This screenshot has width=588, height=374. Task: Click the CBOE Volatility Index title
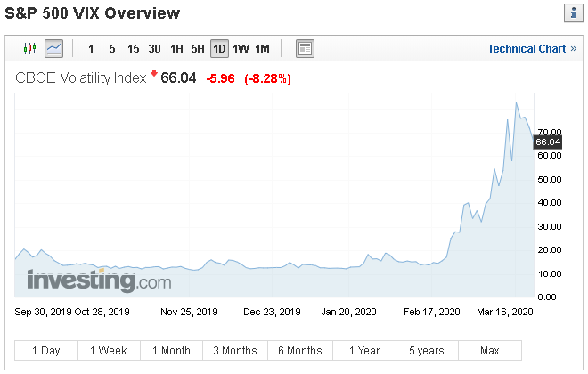pos(80,78)
